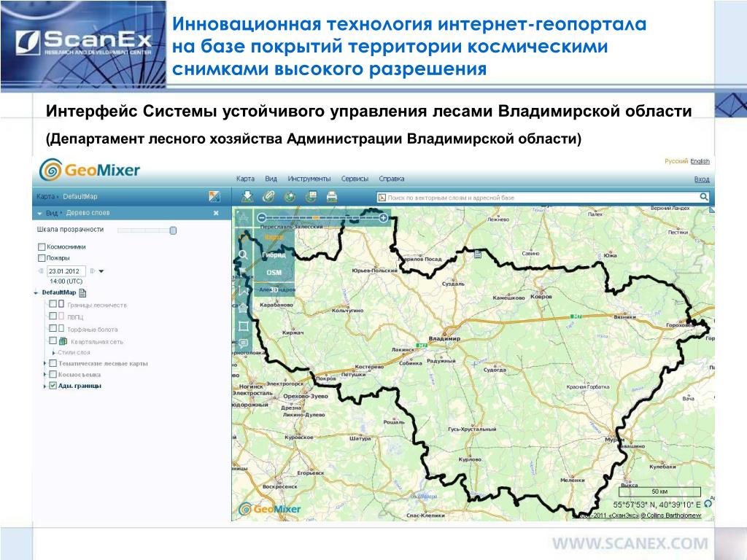Click the download map toolbar icon
The width and height of the screenshot is (747, 560).
coord(247,196)
